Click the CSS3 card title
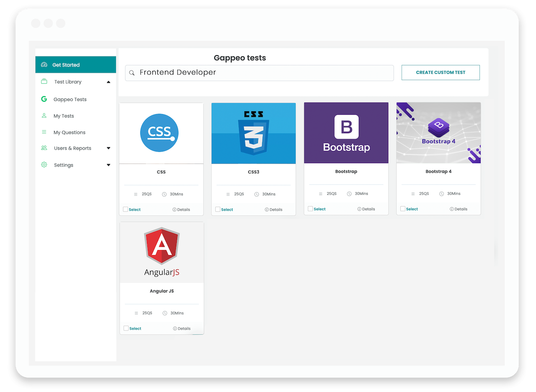 (253, 172)
